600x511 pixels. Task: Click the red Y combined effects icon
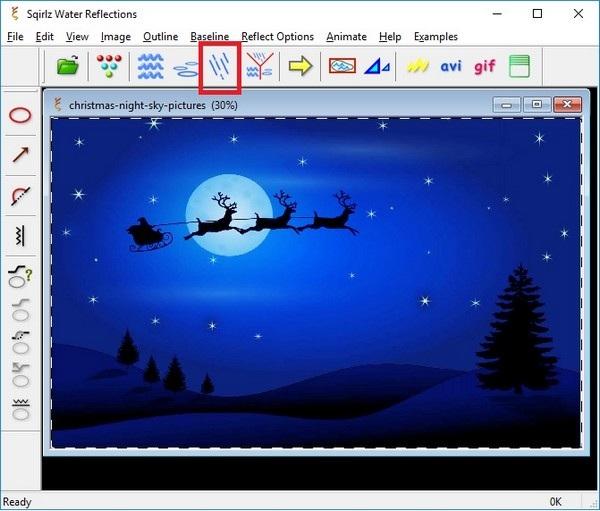[260, 66]
